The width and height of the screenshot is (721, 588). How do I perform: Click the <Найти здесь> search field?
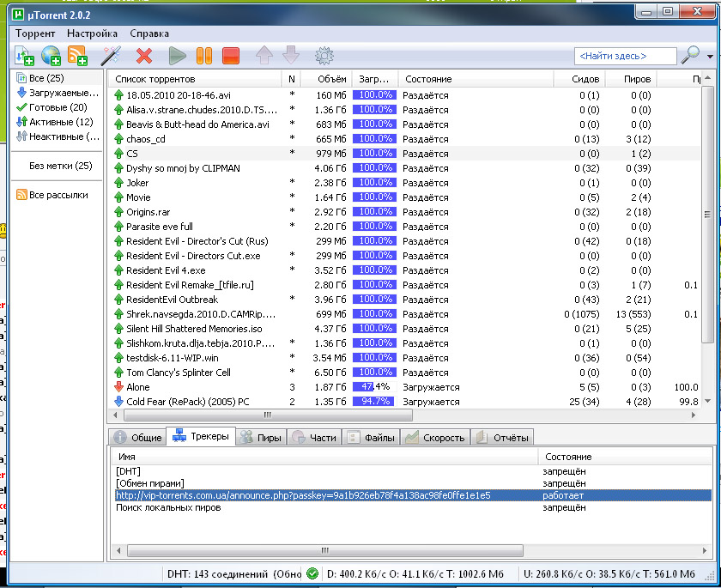click(626, 56)
